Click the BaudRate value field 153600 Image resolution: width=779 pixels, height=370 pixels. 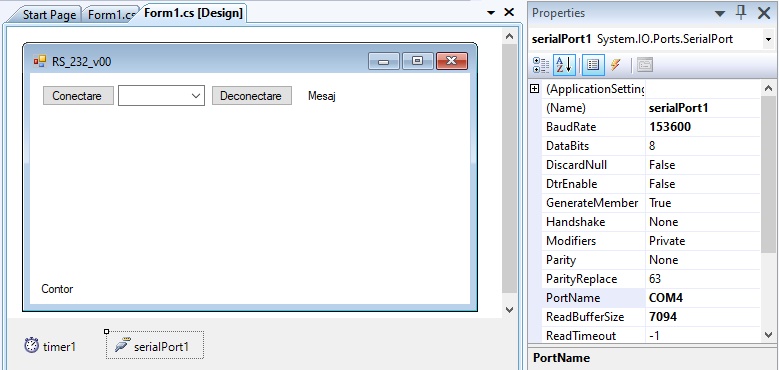click(702, 127)
